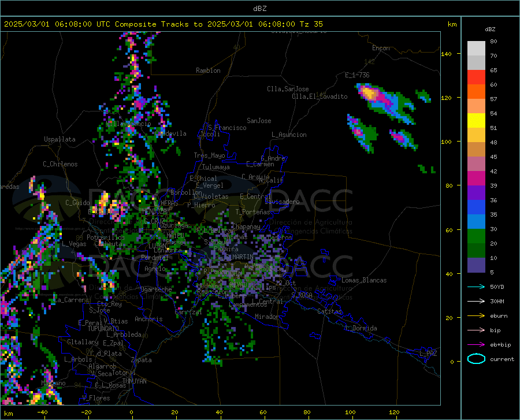Screen dimensions: 520x420
Task: Click the 65 dBZ red legend swatch
Action: (x=476, y=77)
